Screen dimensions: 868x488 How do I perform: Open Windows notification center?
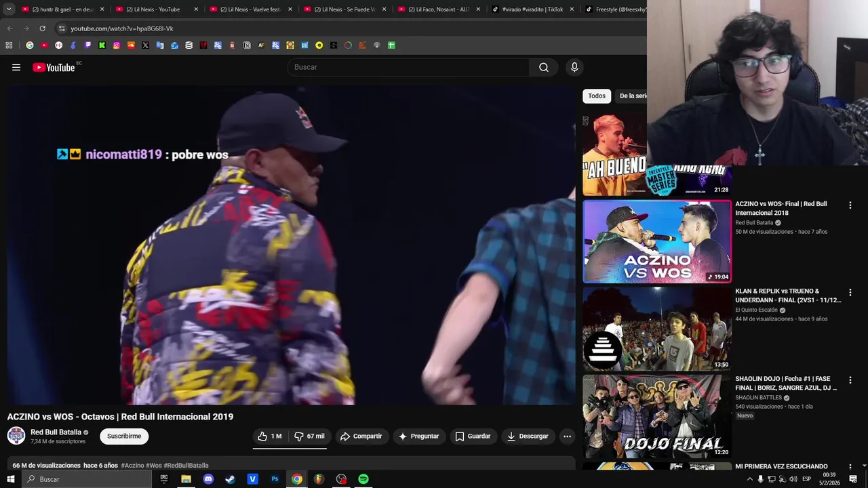point(853,479)
